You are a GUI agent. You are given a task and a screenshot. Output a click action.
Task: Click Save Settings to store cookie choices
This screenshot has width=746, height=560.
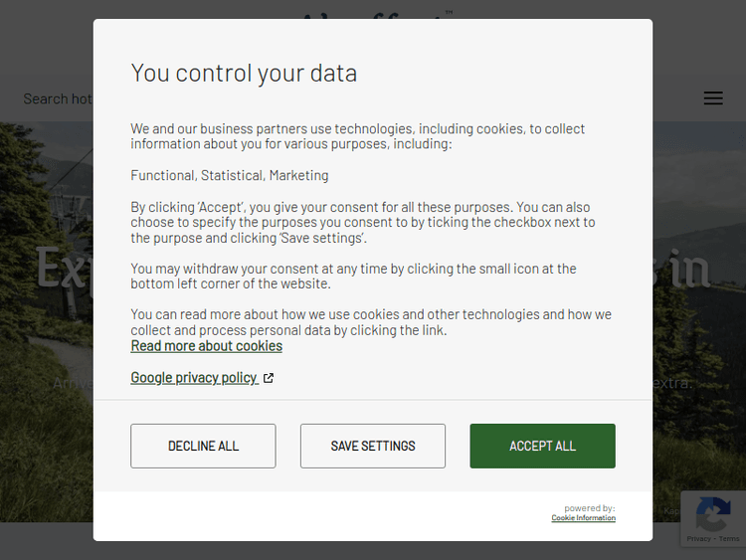point(373,446)
